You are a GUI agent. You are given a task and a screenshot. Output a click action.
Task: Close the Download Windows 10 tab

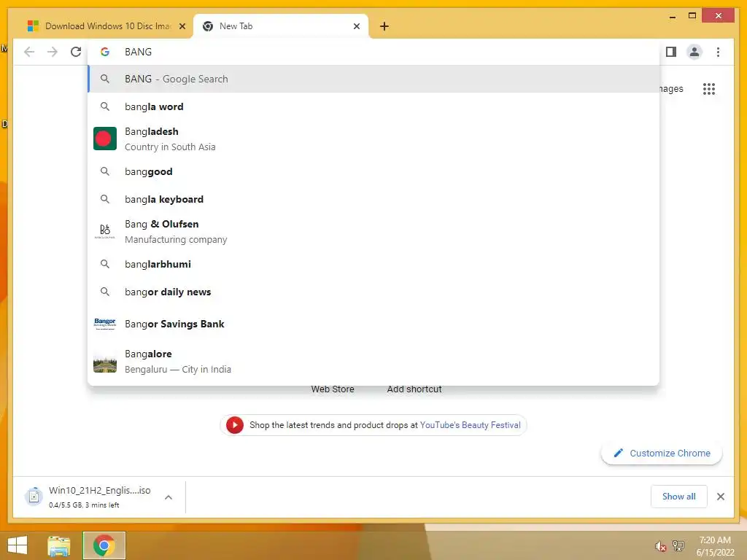pos(182,26)
